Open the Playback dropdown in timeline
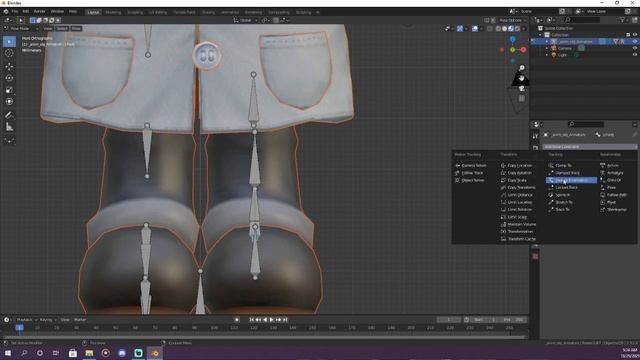Viewport: 640px width, 360px height. click(x=27, y=320)
